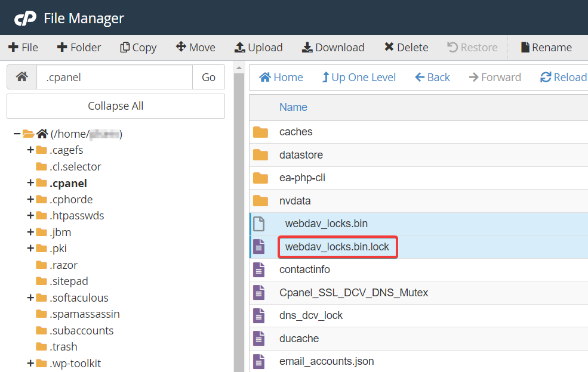Navigate Back in the file list
The image size is (588, 372).
pyautogui.click(x=432, y=77)
